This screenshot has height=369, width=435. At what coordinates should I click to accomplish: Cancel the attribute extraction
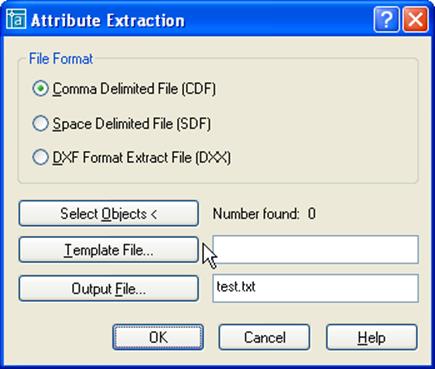(264, 337)
